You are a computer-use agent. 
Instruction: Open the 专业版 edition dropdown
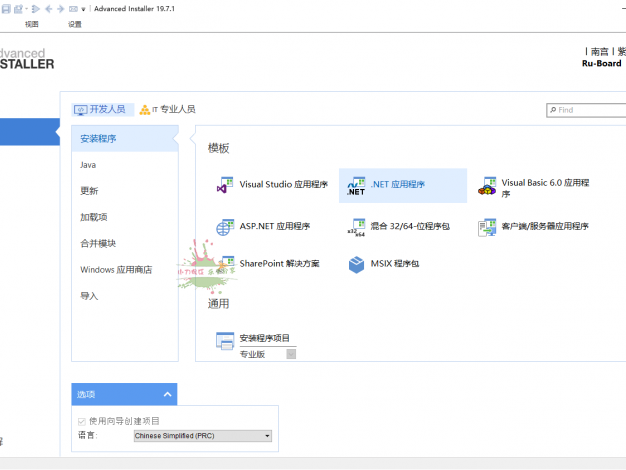click(x=291, y=354)
